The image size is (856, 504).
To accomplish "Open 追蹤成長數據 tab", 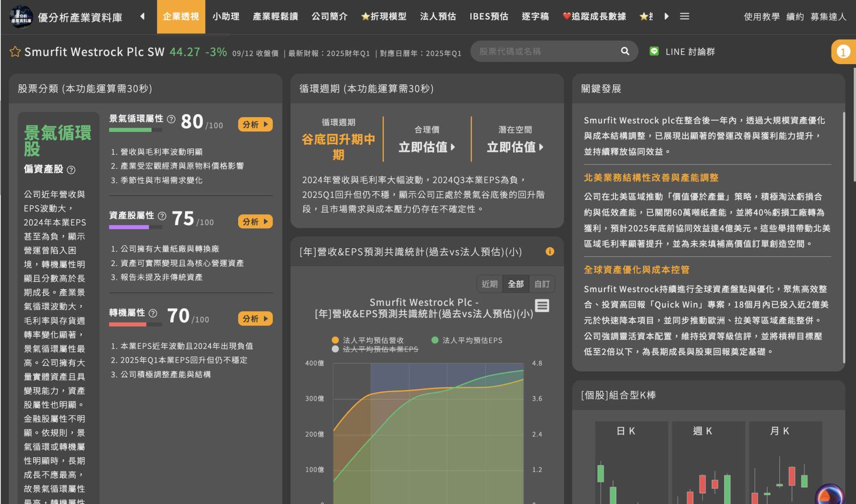I will tap(594, 16).
